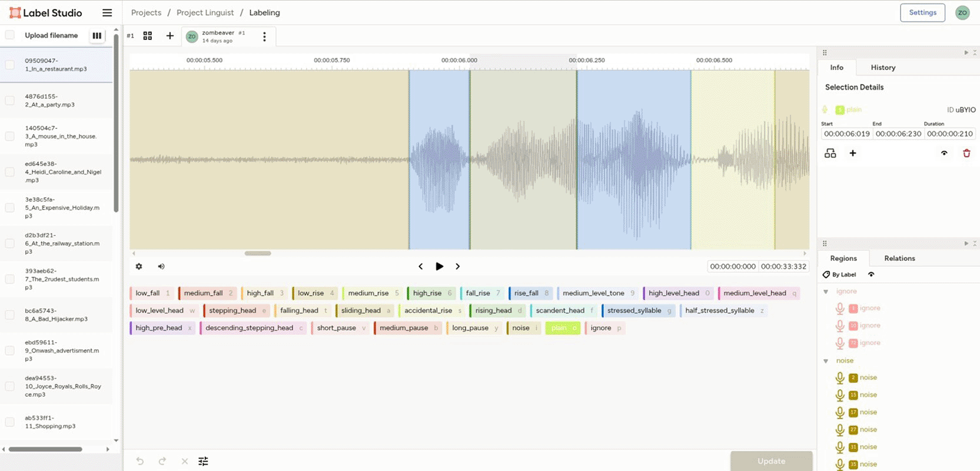Viewport: 980px width, 471px height.
Task: Click the region Start time field
Action: coord(846,134)
